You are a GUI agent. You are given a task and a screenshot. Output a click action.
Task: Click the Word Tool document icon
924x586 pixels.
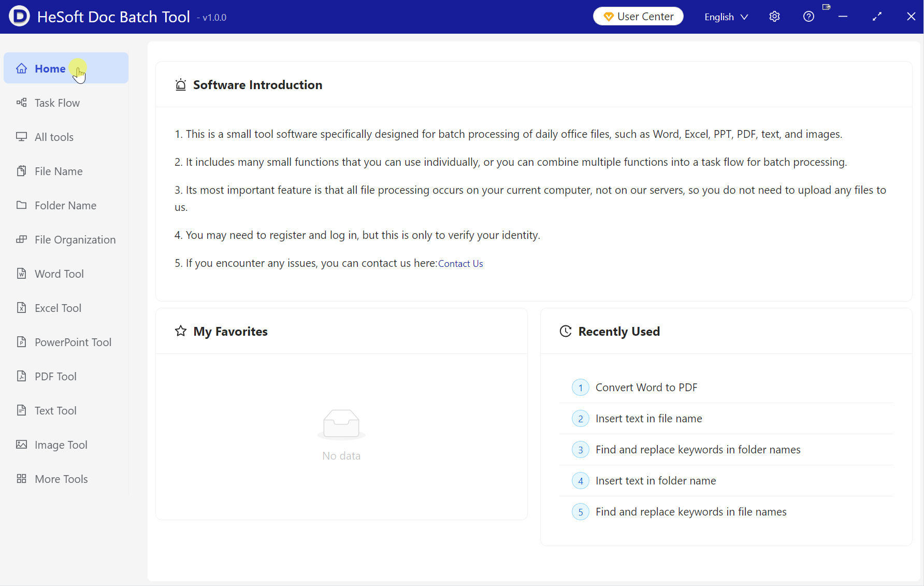coord(21,274)
